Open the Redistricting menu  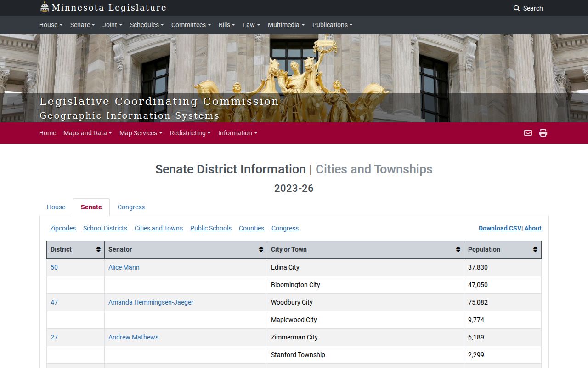(190, 133)
